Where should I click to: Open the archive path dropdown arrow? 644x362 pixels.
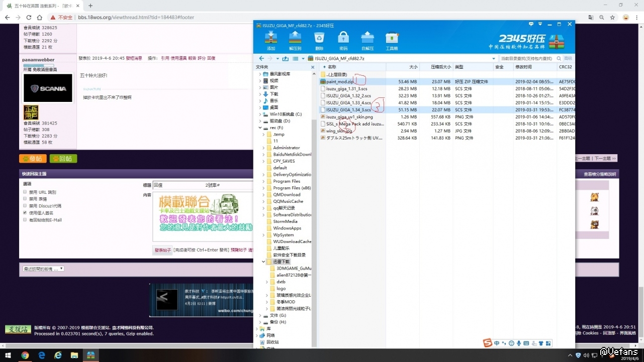[x=494, y=58]
